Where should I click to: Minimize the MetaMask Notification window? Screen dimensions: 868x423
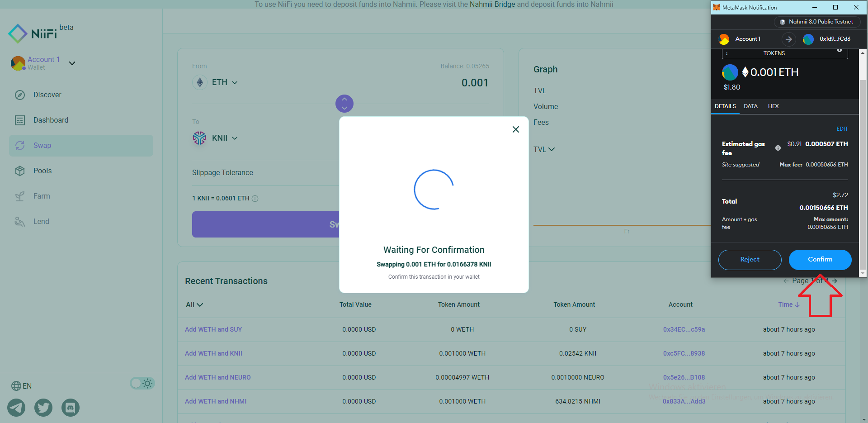[815, 7]
